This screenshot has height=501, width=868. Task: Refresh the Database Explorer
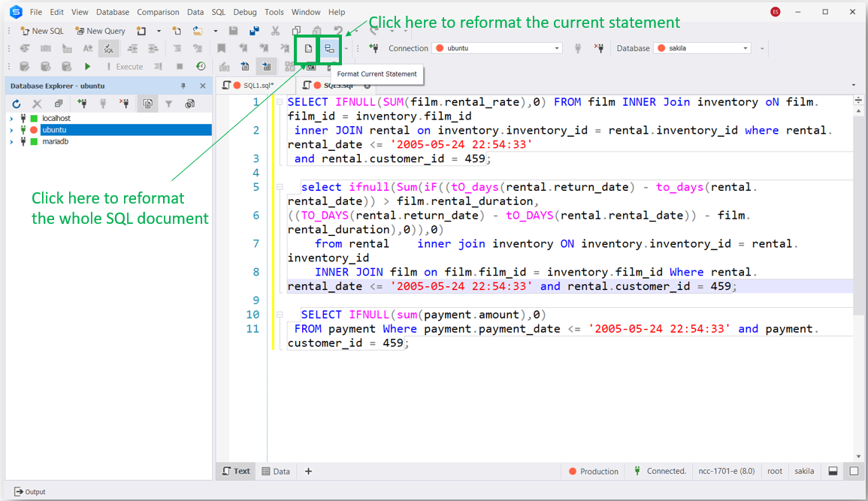(17, 104)
